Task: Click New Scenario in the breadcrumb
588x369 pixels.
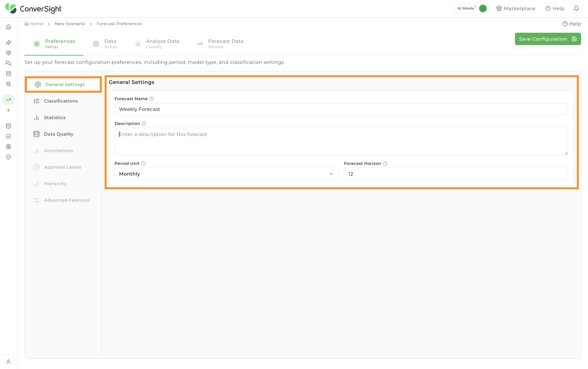Action: click(70, 24)
